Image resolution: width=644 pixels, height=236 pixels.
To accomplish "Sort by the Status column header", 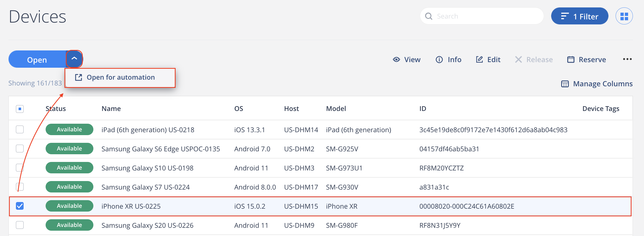I will pos(56,109).
